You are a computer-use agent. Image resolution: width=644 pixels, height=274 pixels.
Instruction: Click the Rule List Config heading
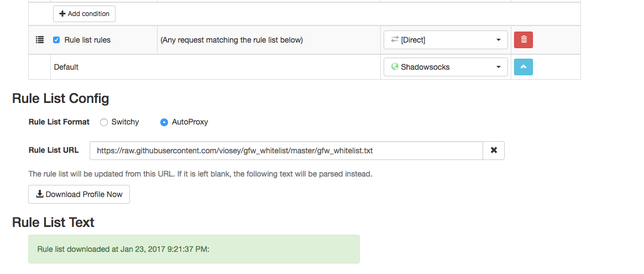(x=60, y=99)
